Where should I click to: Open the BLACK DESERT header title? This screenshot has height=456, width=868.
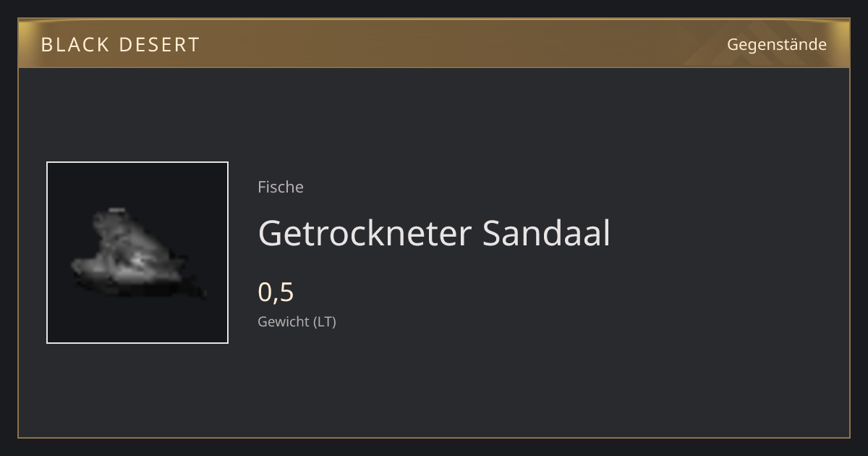pos(120,44)
